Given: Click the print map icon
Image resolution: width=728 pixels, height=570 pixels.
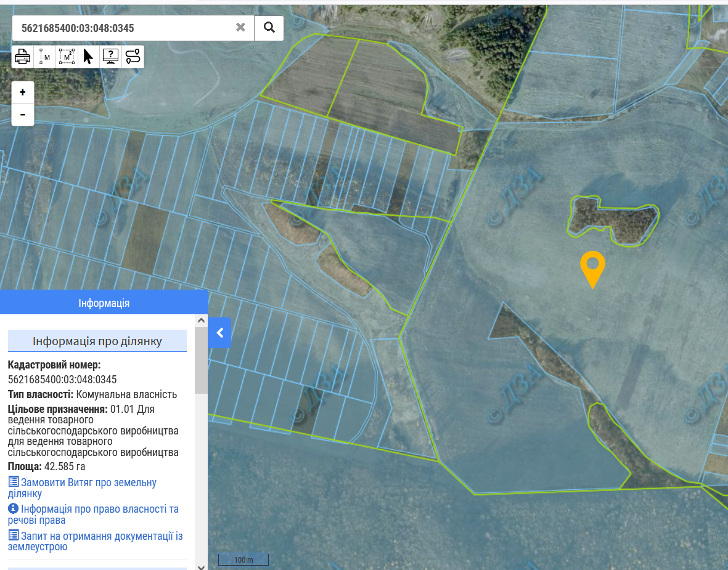Looking at the screenshot, I should click(x=23, y=57).
